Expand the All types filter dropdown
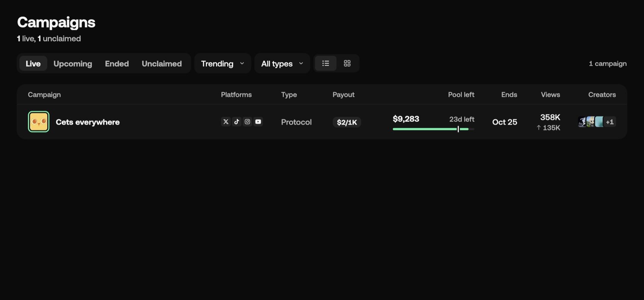 (282, 63)
